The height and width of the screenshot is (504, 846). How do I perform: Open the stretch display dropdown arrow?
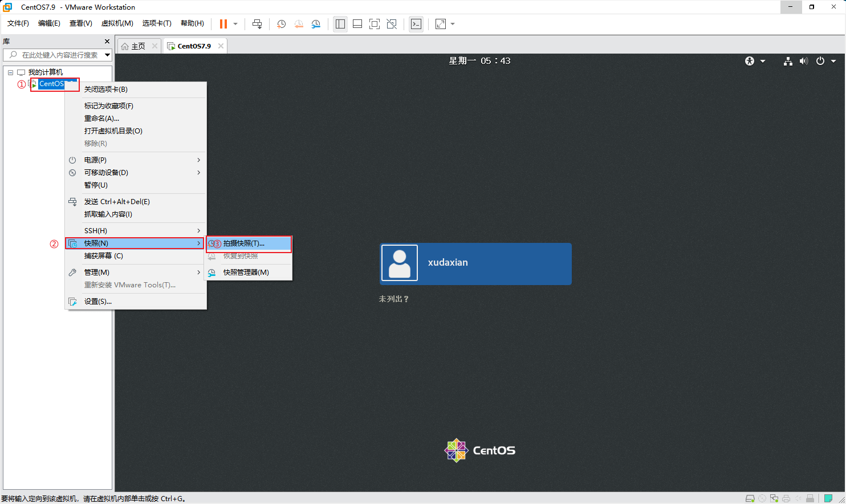coord(453,24)
